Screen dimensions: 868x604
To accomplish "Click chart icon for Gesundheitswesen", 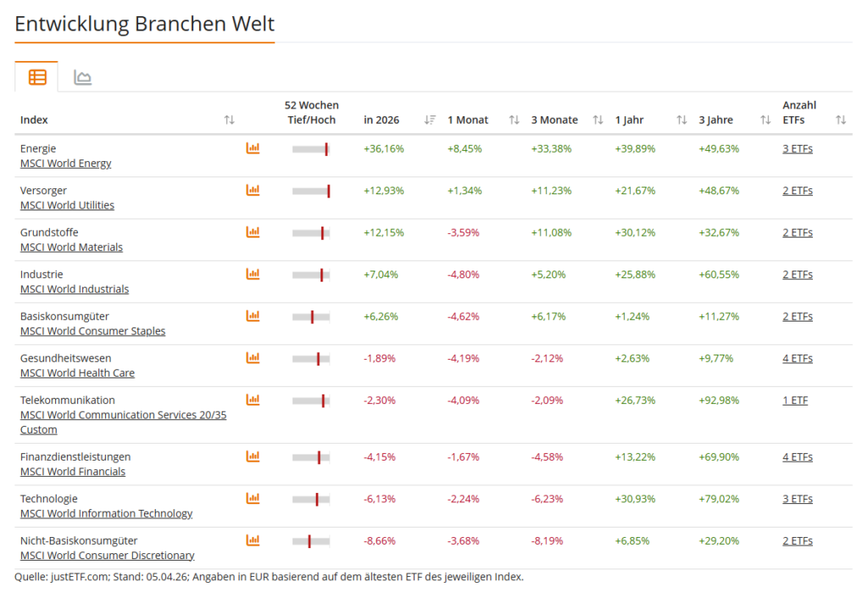I will [253, 358].
